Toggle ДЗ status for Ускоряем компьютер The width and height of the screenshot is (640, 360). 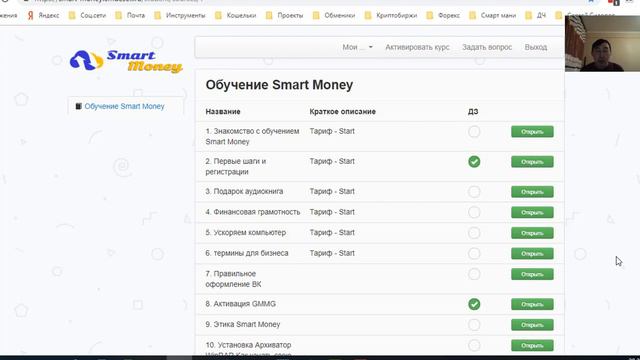click(x=474, y=233)
